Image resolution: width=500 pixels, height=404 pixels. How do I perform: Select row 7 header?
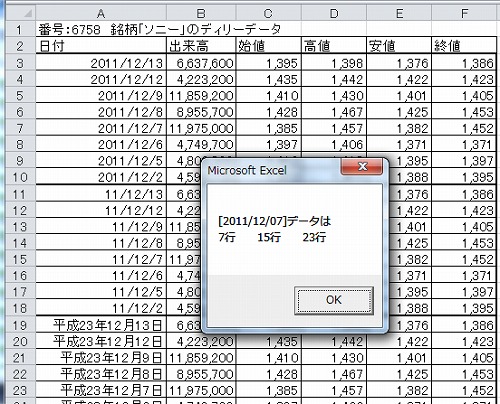[20, 128]
